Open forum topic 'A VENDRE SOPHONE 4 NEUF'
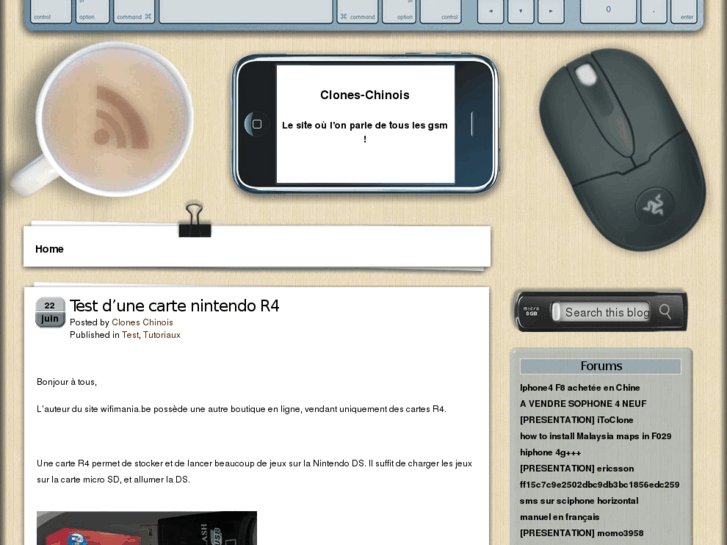Image resolution: width=727 pixels, height=545 pixels. (583, 404)
